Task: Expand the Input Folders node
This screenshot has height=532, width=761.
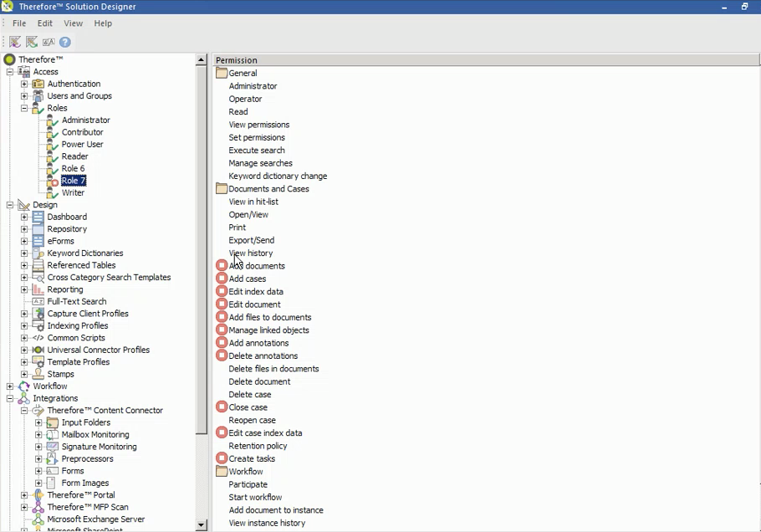Action: coord(38,422)
